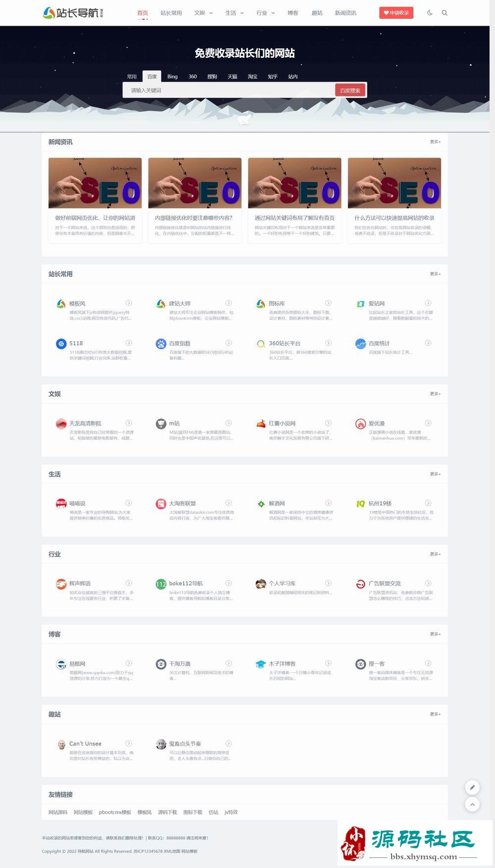Click the 站长导航 logo

tap(73, 13)
